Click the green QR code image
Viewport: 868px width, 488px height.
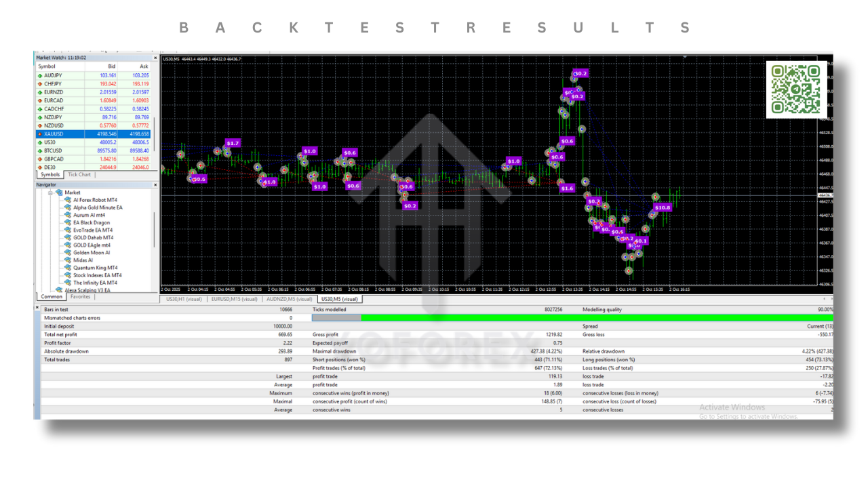click(796, 89)
